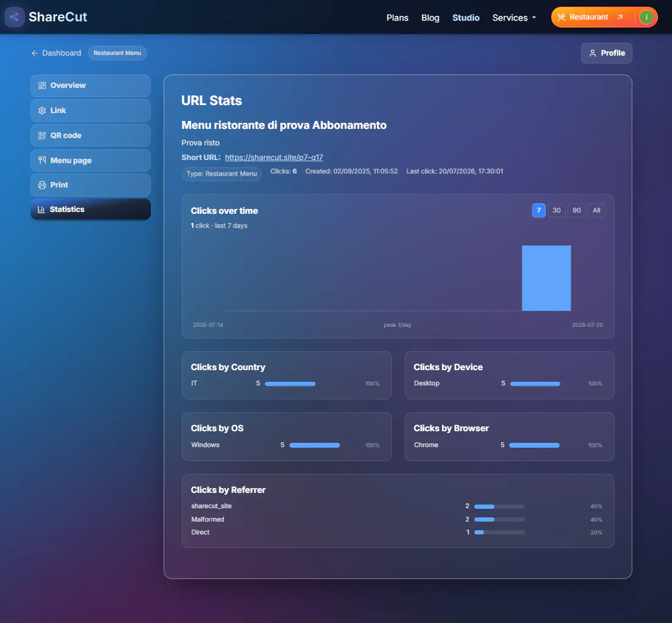Click the '2026-07-14' chart start date
Screen dimensions: 672x623
point(208,325)
